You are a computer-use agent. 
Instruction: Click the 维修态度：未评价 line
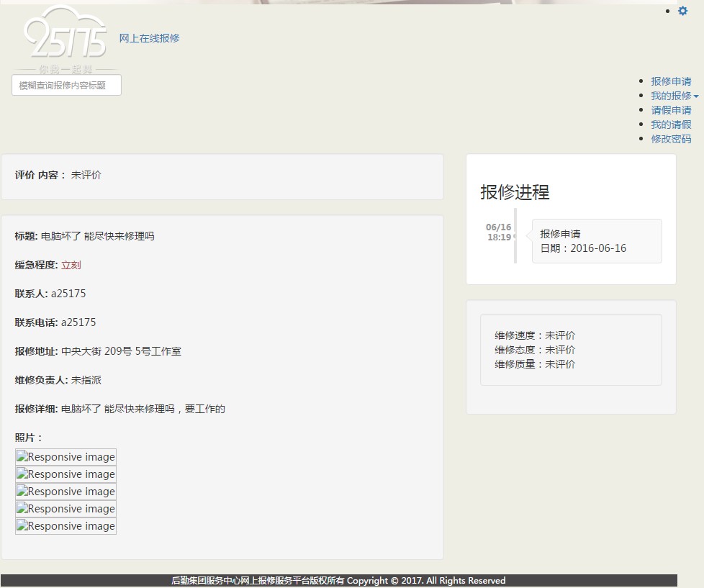(x=535, y=350)
